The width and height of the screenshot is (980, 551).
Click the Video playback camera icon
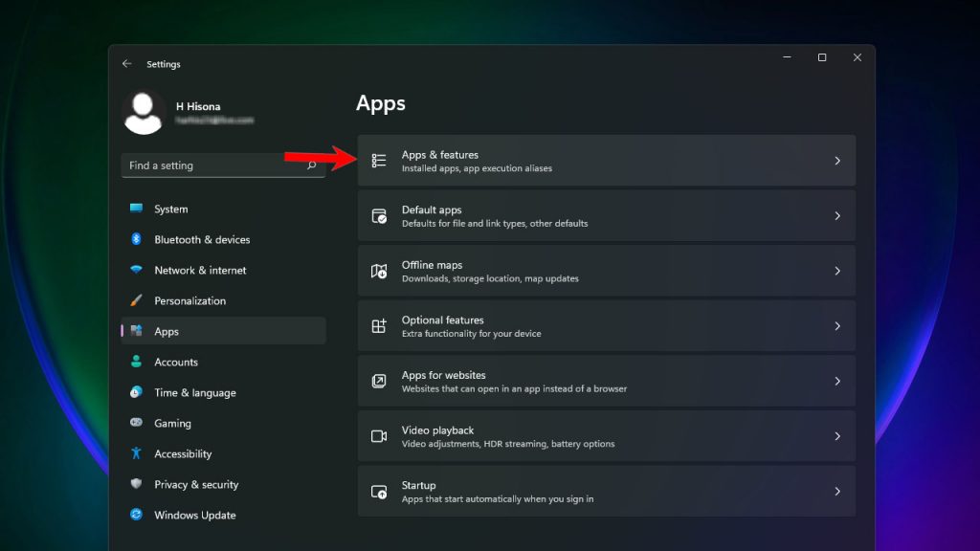coord(379,436)
